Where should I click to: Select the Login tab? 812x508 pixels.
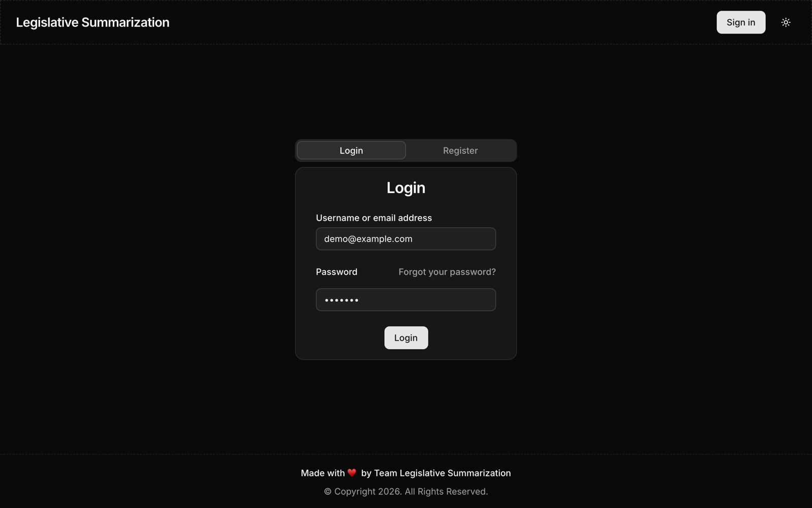pos(351,150)
